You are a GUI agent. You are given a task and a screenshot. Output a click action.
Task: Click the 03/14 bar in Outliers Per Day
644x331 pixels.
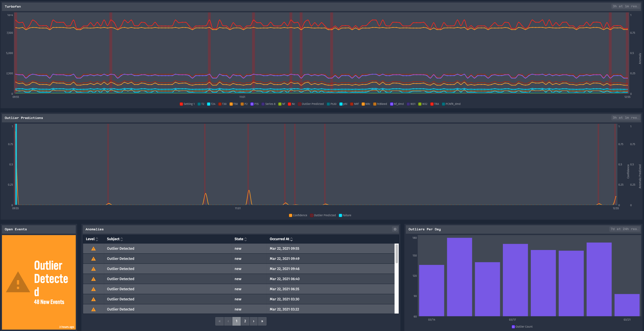[x=431, y=291]
